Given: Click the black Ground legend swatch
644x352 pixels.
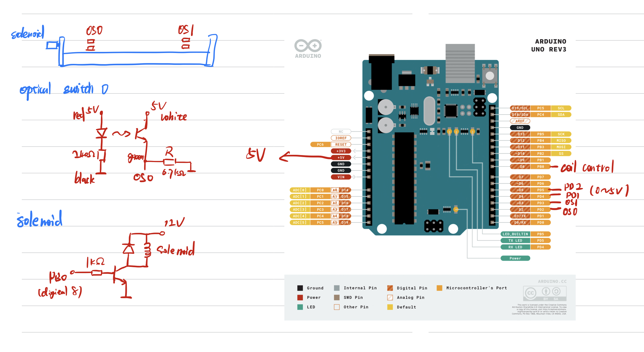Looking at the screenshot, I should pos(300,288).
